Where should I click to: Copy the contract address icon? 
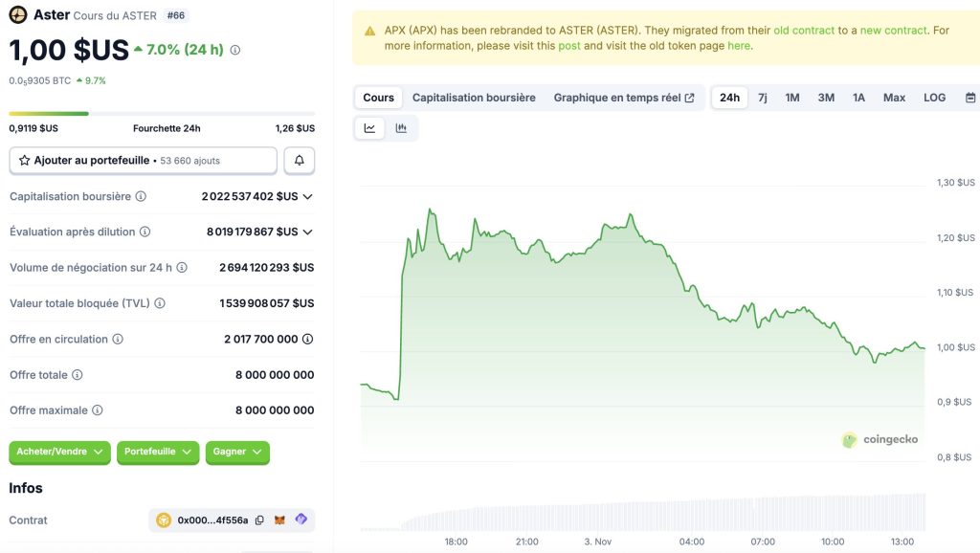coord(260,520)
